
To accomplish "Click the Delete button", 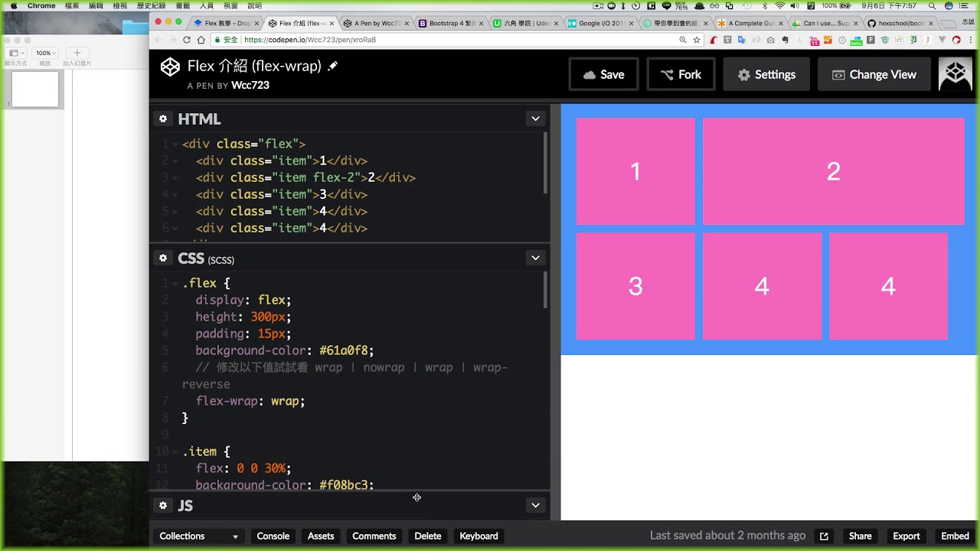I will pyautogui.click(x=428, y=536).
